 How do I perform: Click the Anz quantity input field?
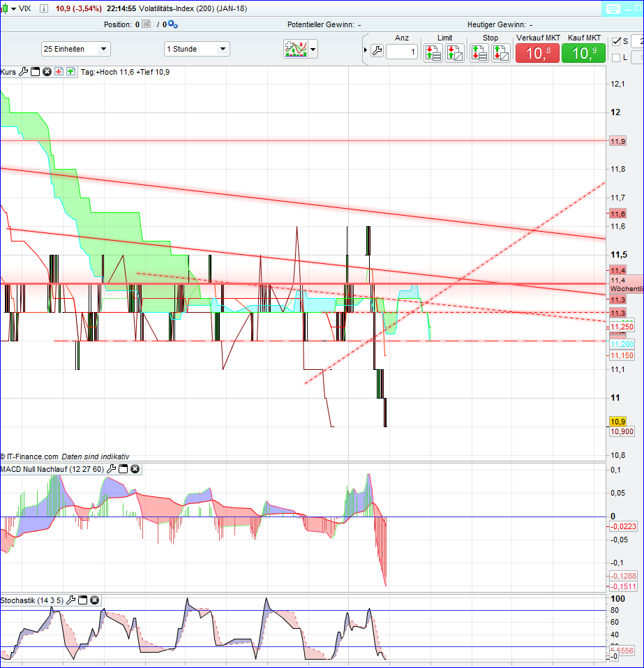click(x=402, y=52)
